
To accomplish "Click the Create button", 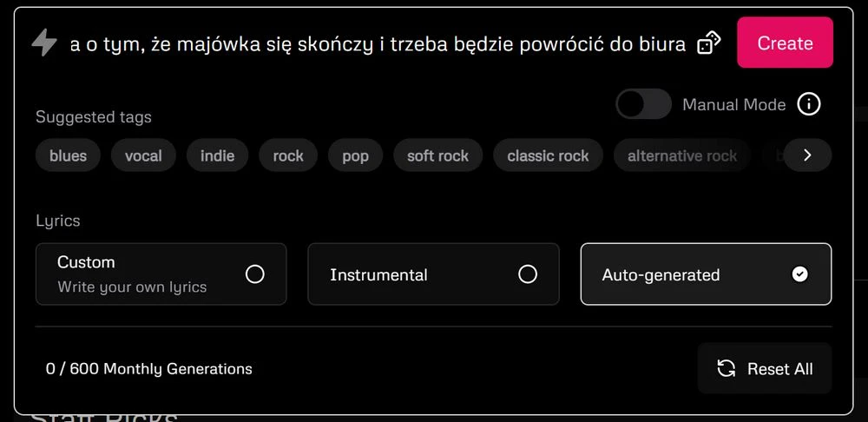I will pos(785,43).
